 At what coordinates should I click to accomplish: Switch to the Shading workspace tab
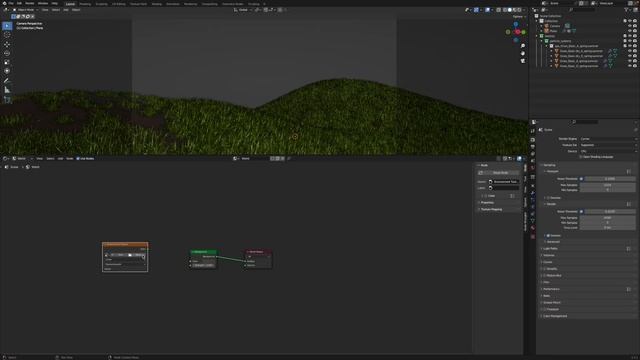156,4
